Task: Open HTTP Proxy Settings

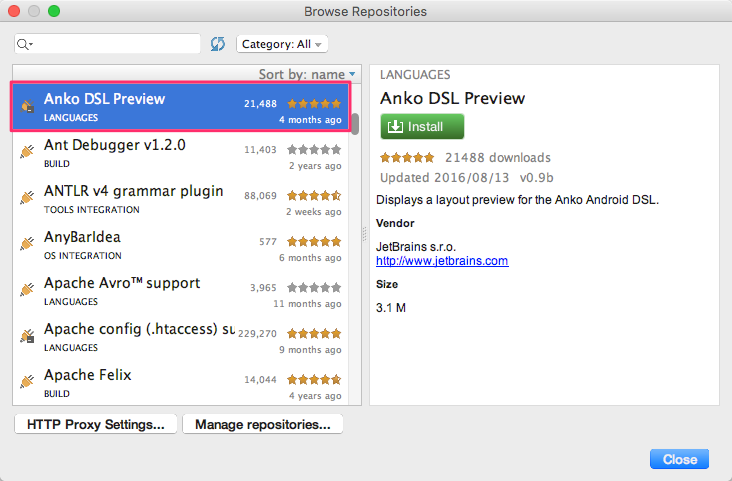Action: (x=96, y=424)
